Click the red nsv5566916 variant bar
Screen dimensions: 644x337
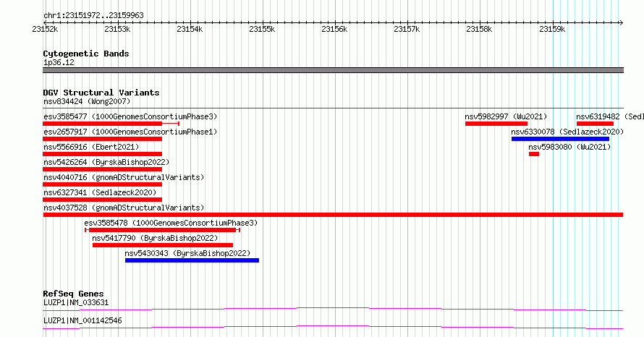point(103,154)
